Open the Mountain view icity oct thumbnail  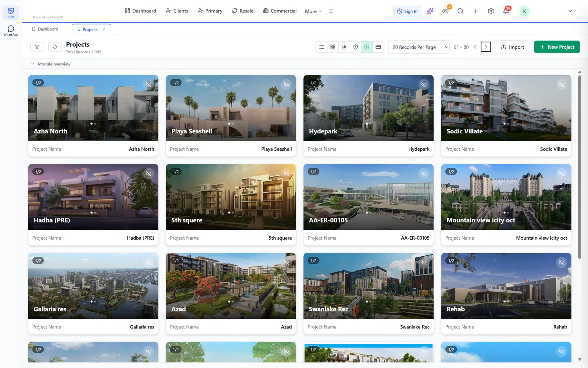(506, 197)
